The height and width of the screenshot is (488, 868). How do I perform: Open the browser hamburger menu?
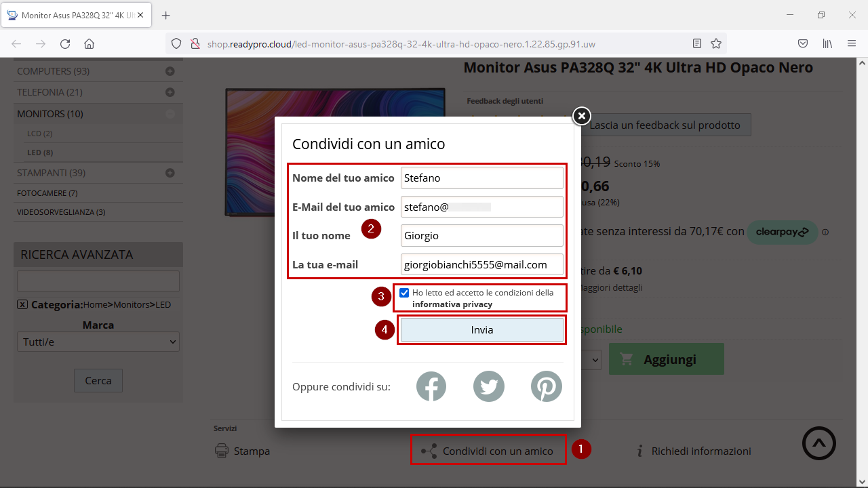click(852, 44)
